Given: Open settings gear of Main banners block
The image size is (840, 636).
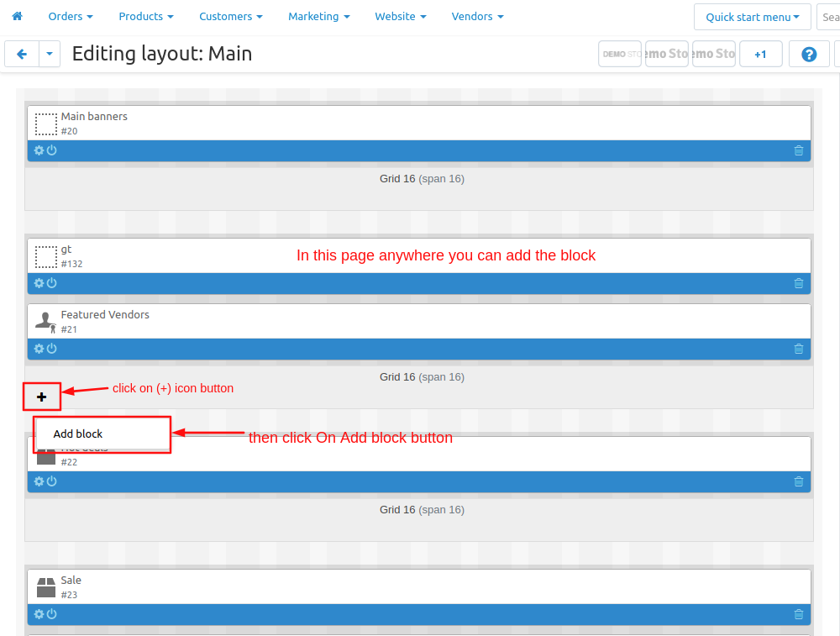Looking at the screenshot, I should 39,150.
